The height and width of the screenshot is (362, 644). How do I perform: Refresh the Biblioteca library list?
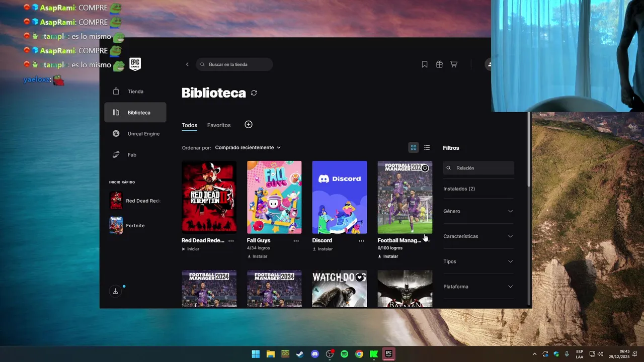pyautogui.click(x=254, y=93)
